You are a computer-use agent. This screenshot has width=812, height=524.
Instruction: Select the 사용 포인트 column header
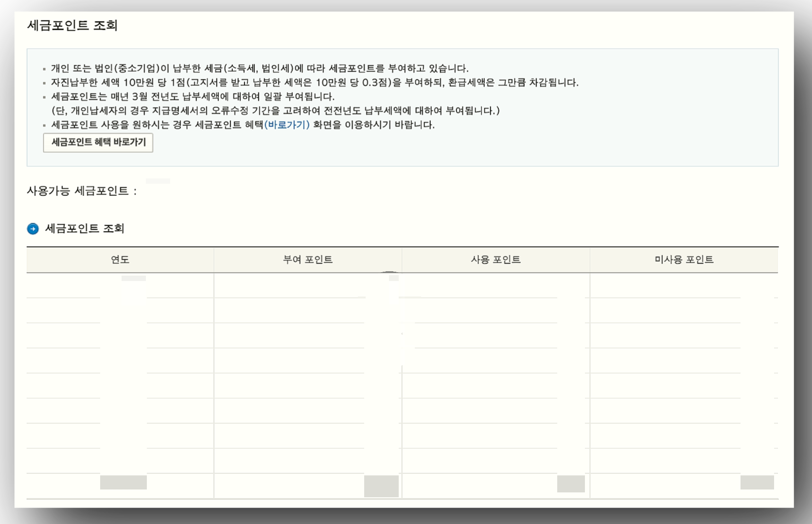(x=496, y=260)
